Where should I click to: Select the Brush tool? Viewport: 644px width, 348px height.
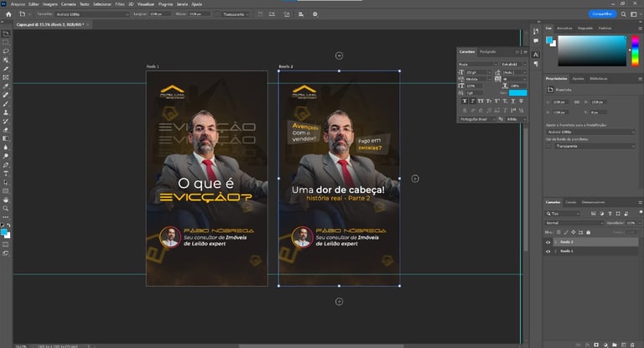[6, 103]
